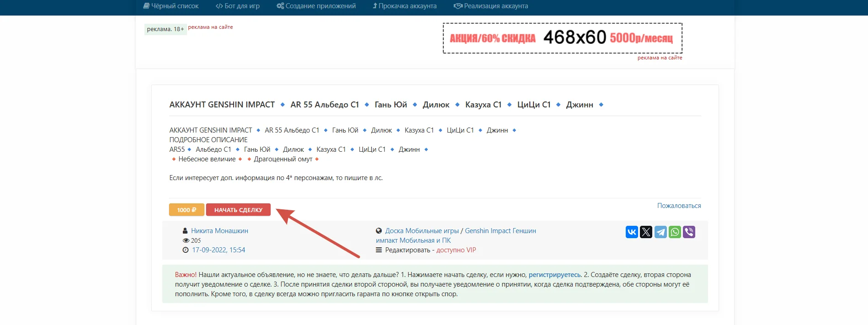868x325 pixels.
Task: Click the date link 17-09-2022, 15:54
Action: [218, 250]
